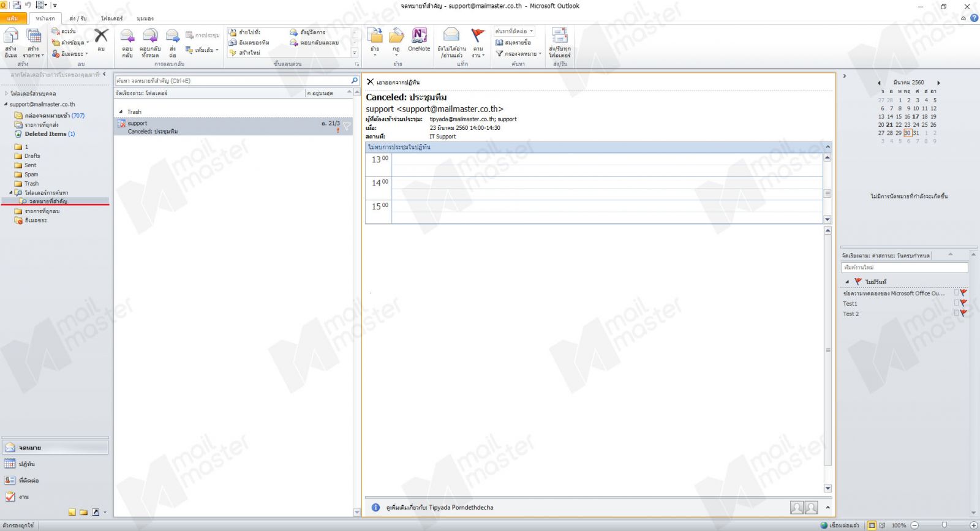Switch to the Send/Receive (ส่ง / รับ) tab
Screen dimensions: 980x531
pos(78,18)
